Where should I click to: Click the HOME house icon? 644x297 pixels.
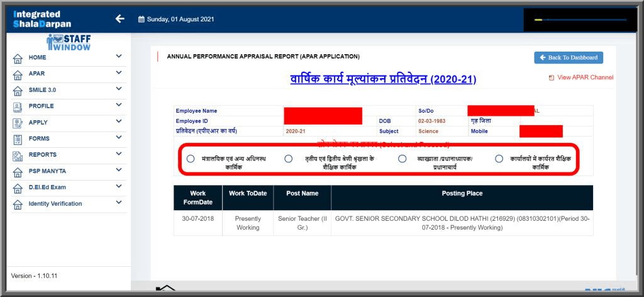click(x=18, y=59)
